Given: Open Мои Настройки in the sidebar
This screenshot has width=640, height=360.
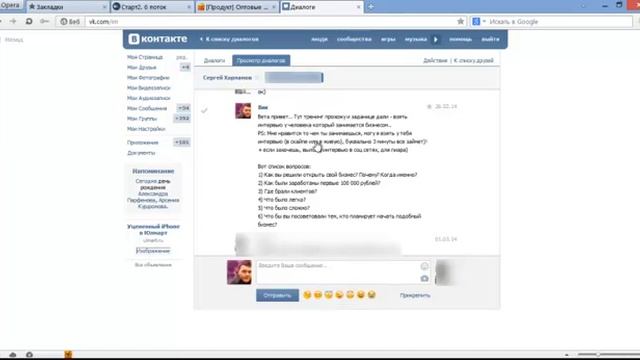Looking at the screenshot, I should (x=146, y=129).
